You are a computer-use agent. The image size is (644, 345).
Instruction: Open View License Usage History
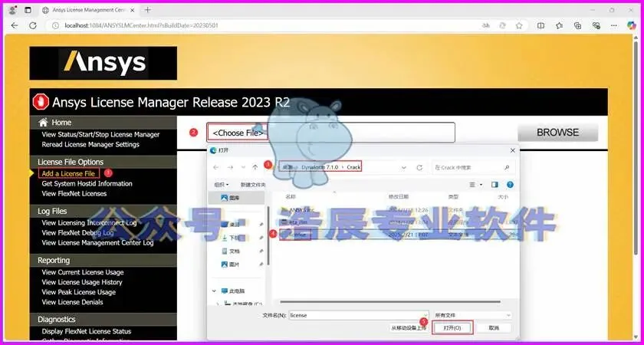tap(82, 282)
